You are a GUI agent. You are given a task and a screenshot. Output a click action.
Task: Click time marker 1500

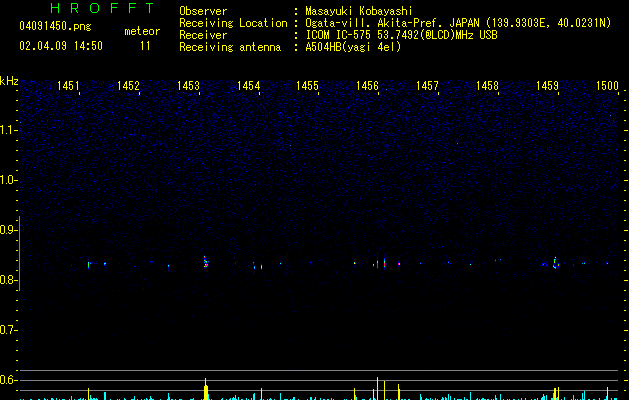tap(607, 86)
